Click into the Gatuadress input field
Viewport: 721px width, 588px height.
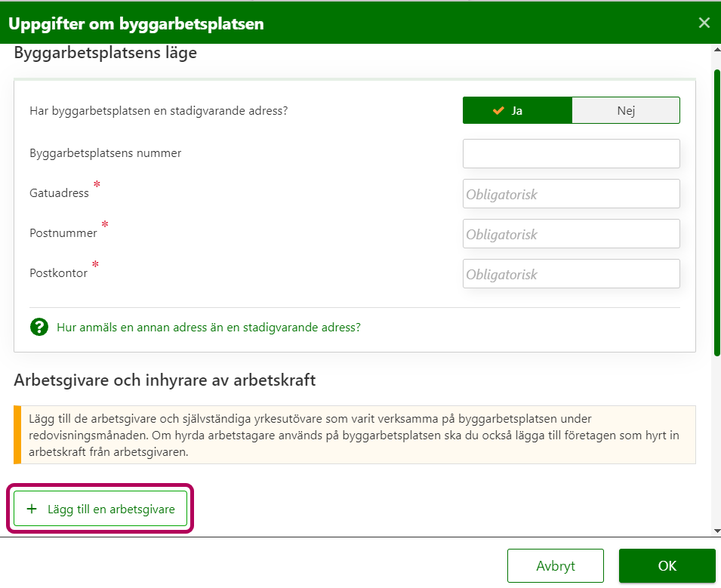click(x=571, y=194)
